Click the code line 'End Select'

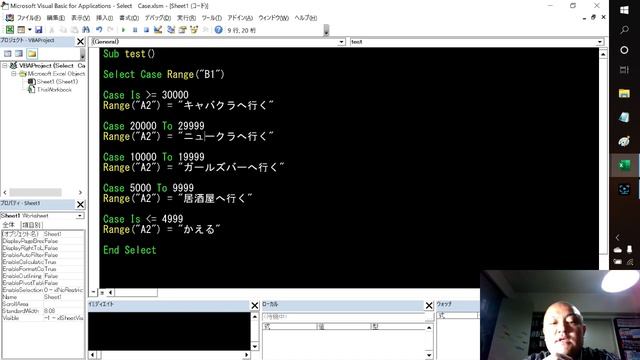pos(129,250)
